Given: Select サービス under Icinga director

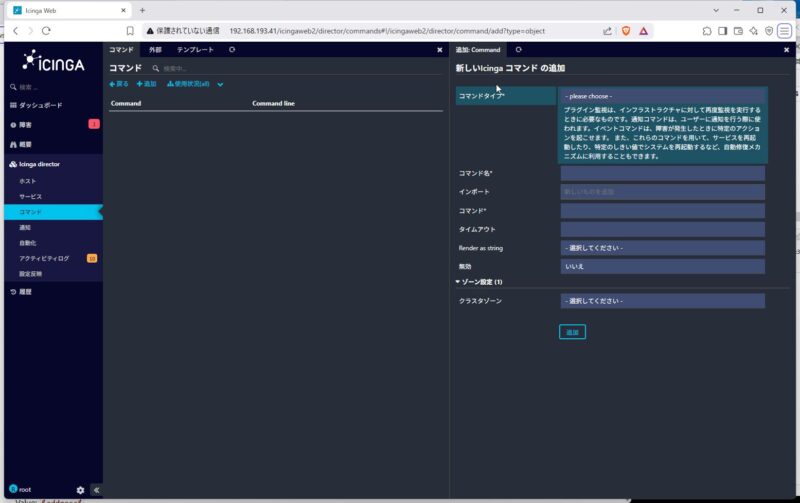Looking at the screenshot, I should point(31,196).
